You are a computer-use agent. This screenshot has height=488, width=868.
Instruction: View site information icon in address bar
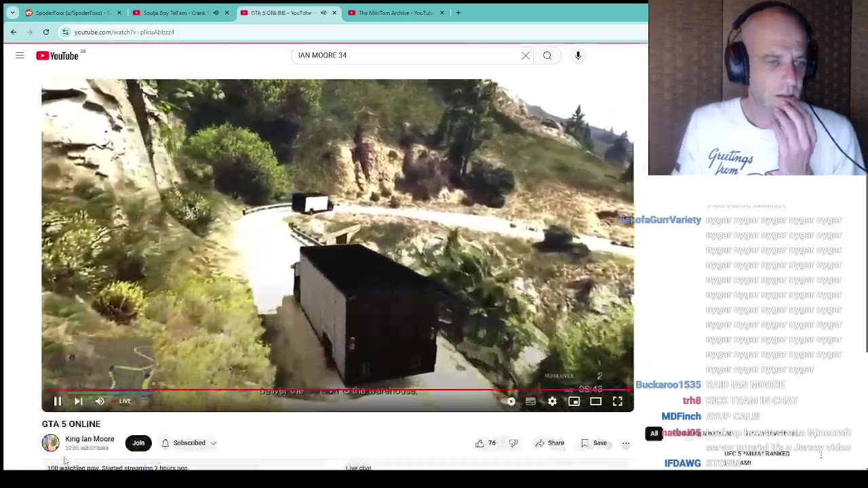(65, 32)
